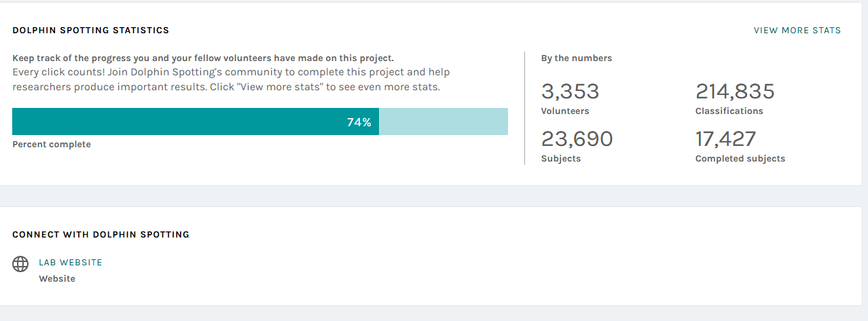Select the 214,835 classifications count
868x321 pixels.
735,92
